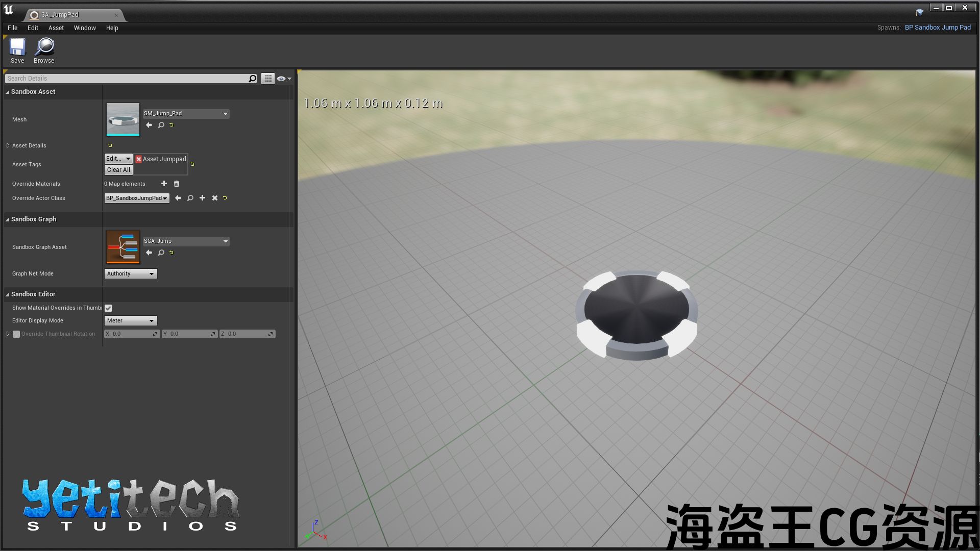Viewport: 980px width, 551px height.
Task: Click Browse to find asset in Content Browser
Action: 44,51
